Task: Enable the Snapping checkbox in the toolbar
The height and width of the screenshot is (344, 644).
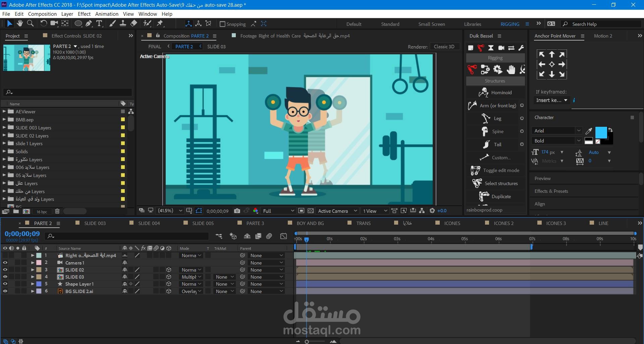Action: pos(222,24)
